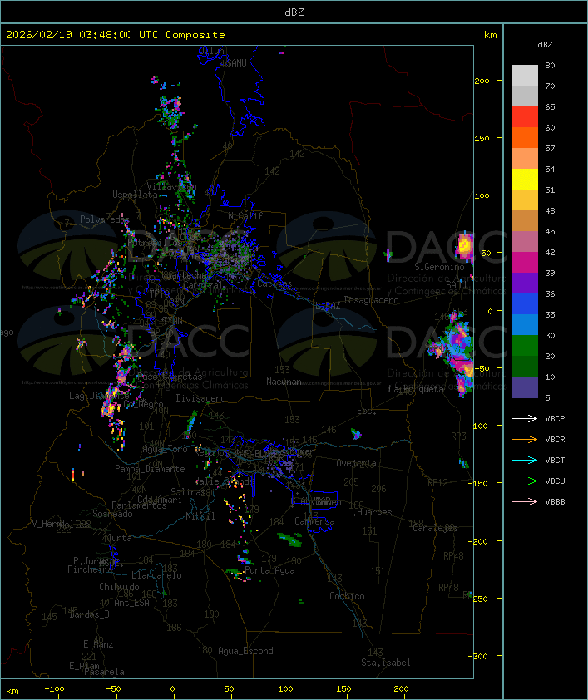The height and width of the screenshot is (700, 588).
Task: Click the 'Pampa_Diamante' map label
Action: [x=150, y=469]
